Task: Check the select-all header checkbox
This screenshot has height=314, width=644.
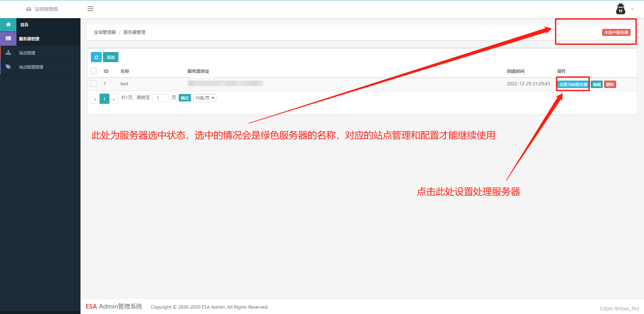Action: 94,71
